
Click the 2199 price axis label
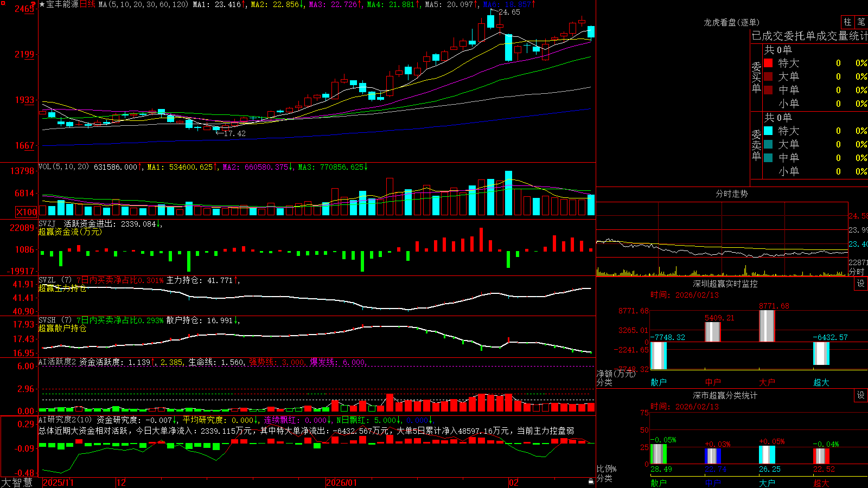tap(23, 54)
